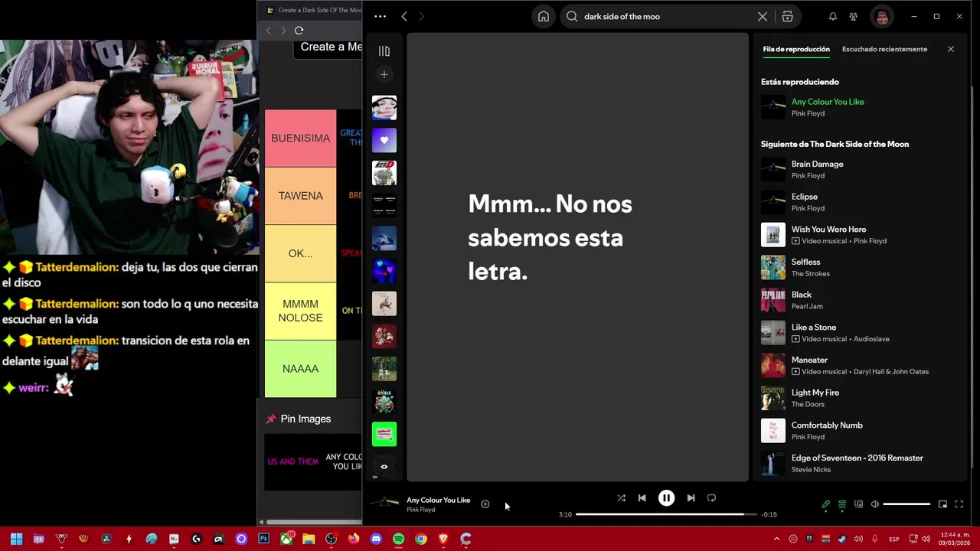This screenshot has height=551, width=980.
Task: Pause the current song
Action: (666, 497)
